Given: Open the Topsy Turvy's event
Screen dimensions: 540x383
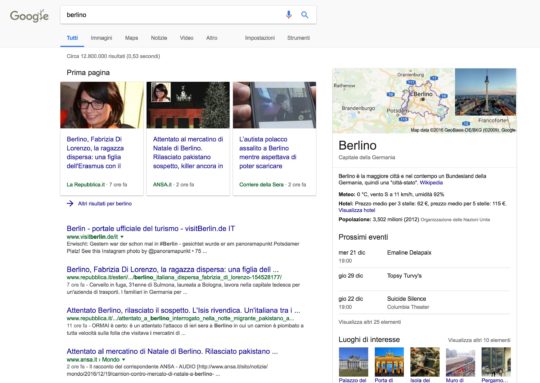Looking at the screenshot, I should coord(404,276).
